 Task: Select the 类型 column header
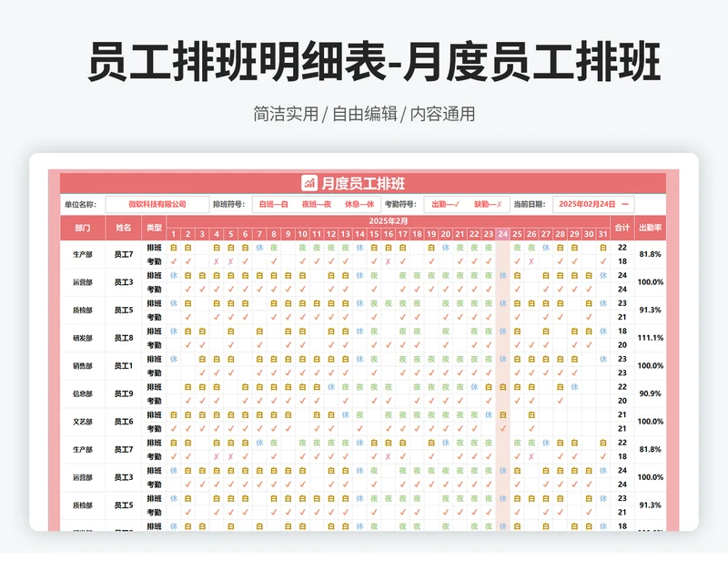click(154, 228)
